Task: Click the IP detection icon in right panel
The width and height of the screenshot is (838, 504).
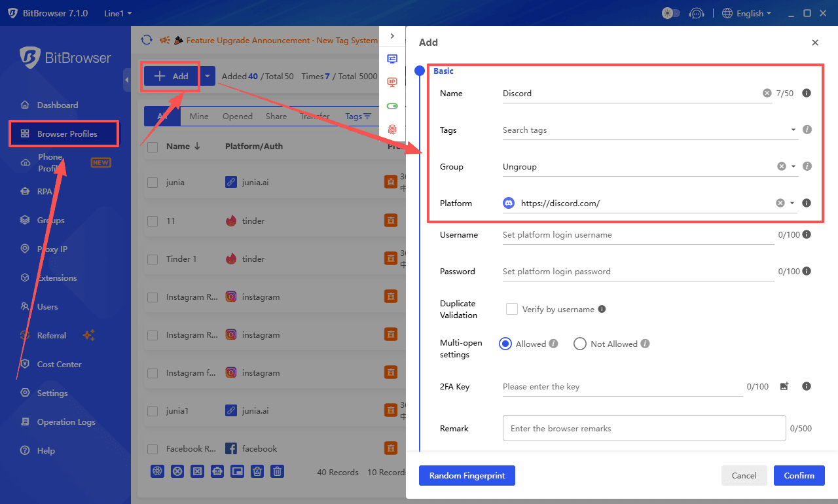Action: pyautogui.click(x=392, y=82)
